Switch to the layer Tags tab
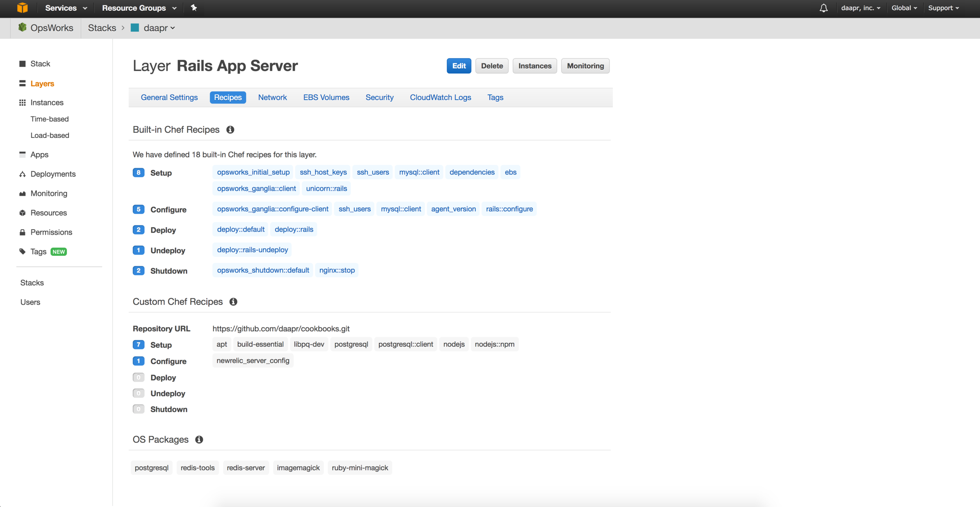The image size is (980, 507). pos(495,98)
